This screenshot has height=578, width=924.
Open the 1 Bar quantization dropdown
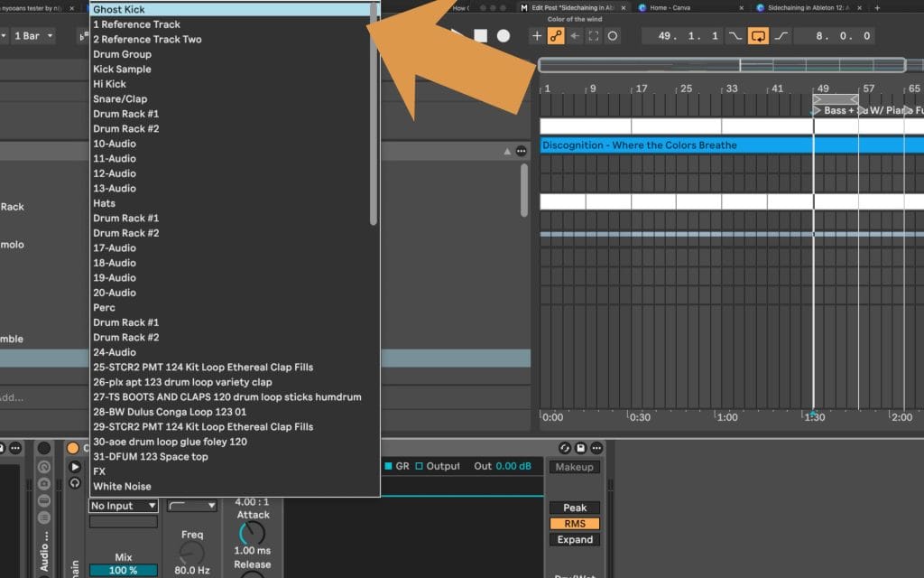point(32,36)
